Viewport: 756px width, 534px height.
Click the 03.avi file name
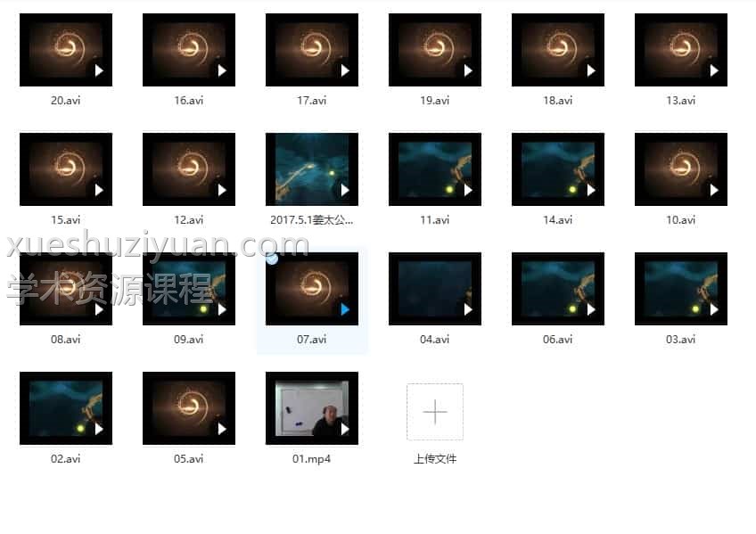(680, 340)
